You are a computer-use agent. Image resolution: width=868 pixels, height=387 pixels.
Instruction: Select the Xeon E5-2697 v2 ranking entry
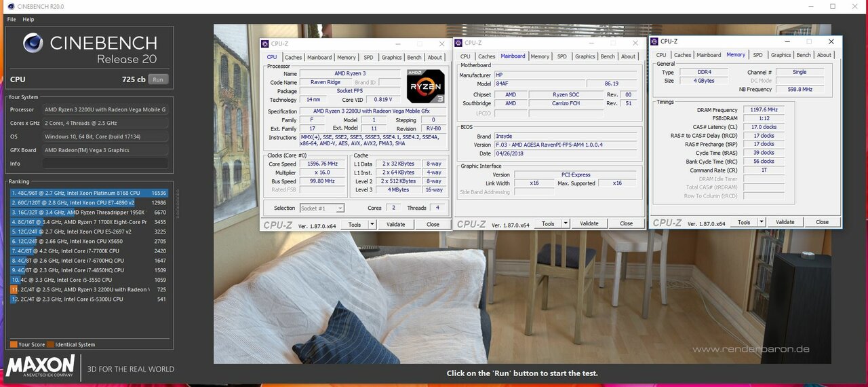coord(89,232)
